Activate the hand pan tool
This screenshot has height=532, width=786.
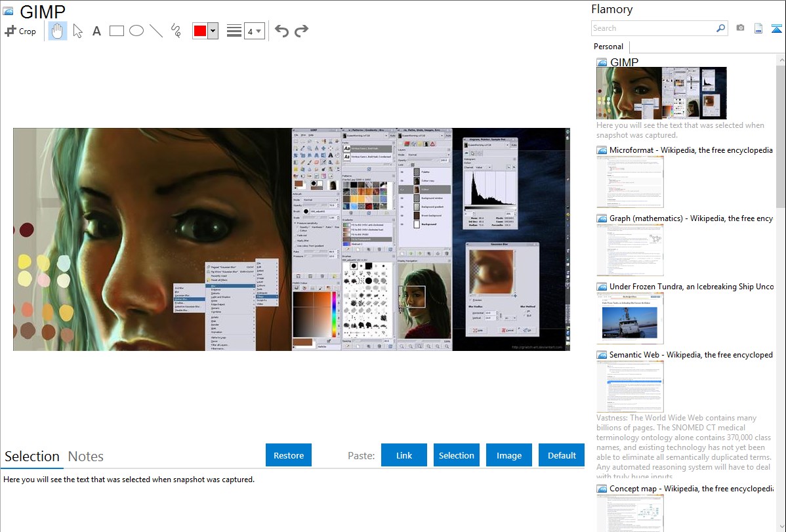coord(57,31)
